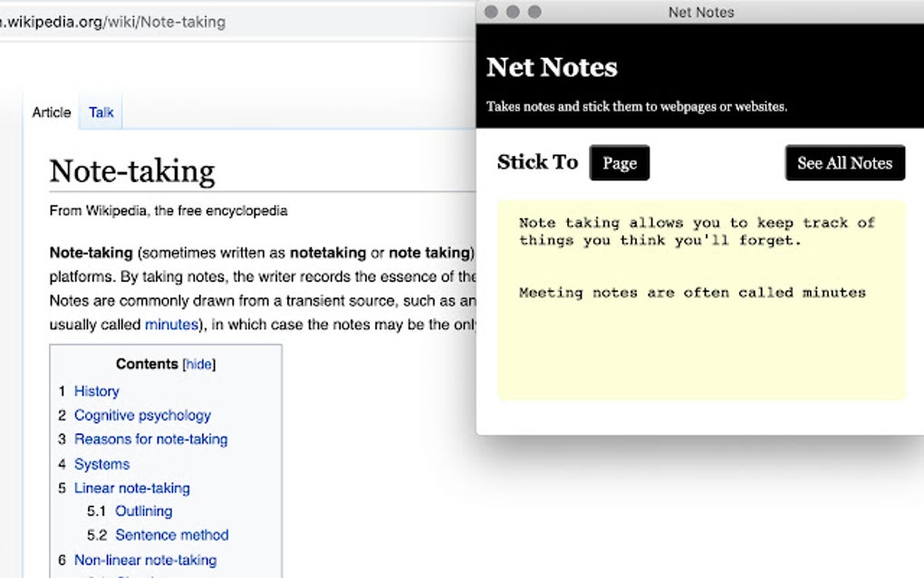Open the Outlining subsection link
The height and width of the screenshot is (578, 924).
pos(143,512)
